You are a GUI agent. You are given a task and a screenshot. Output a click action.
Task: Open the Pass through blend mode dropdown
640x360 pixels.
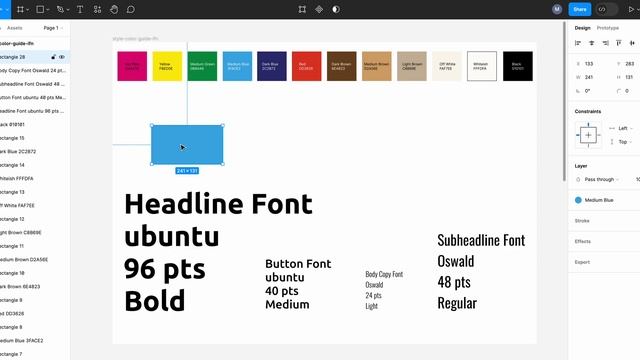601,180
